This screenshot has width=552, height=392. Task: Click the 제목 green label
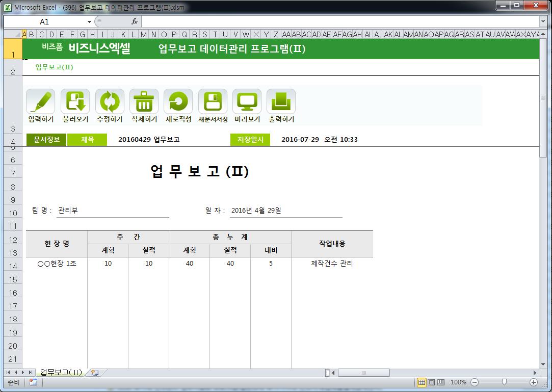tap(87, 140)
